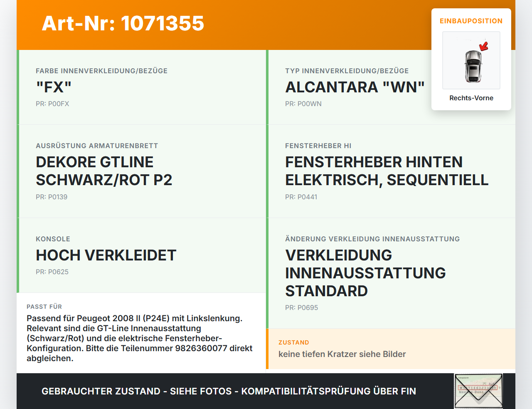This screenshot has width=532, height=409.
Task: Click ALCANTARA "WN" value
Action: [x=355, y=87]
